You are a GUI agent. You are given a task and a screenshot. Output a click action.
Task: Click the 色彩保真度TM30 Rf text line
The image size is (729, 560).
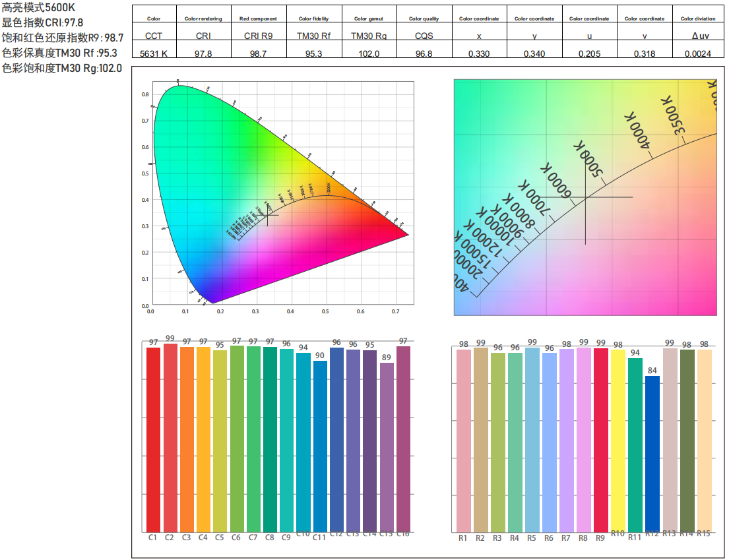(x=59, y=53)
